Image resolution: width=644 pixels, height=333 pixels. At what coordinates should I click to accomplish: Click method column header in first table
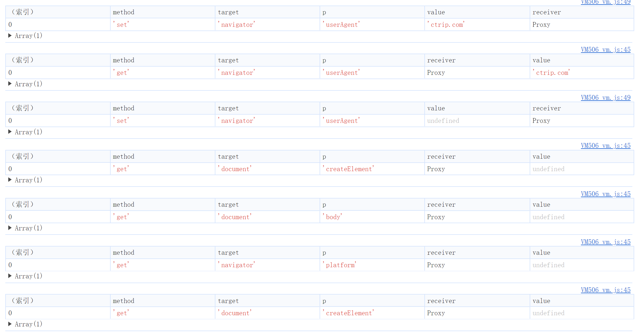[124, 12]
